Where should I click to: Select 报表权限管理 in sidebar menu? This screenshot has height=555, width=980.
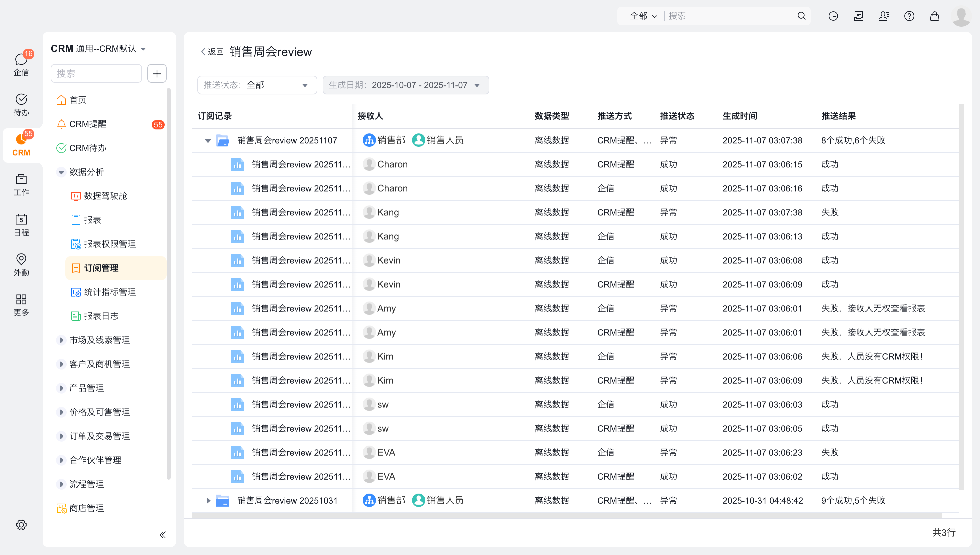coord(110,244)
